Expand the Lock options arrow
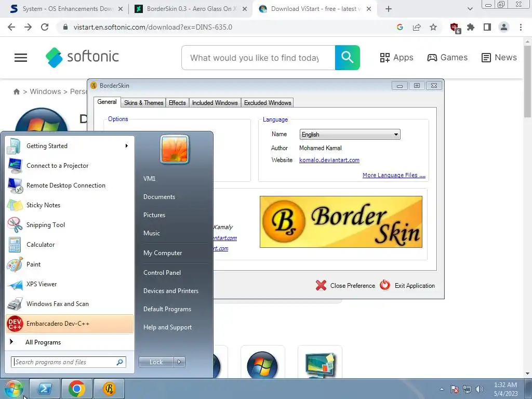 [179, 362]
